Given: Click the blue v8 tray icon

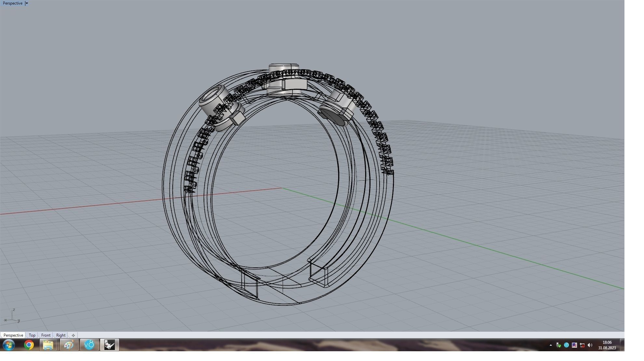Looking at the screenshot, I should click(566, 345).
